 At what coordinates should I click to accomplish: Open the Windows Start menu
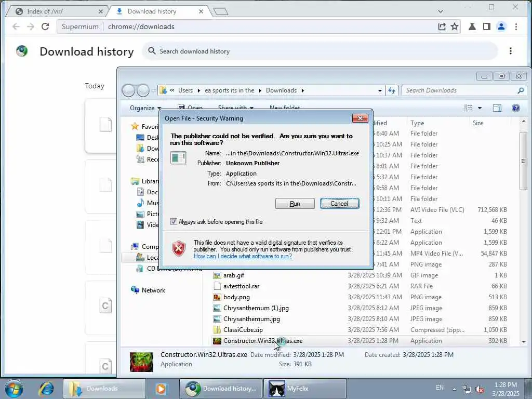14,389
